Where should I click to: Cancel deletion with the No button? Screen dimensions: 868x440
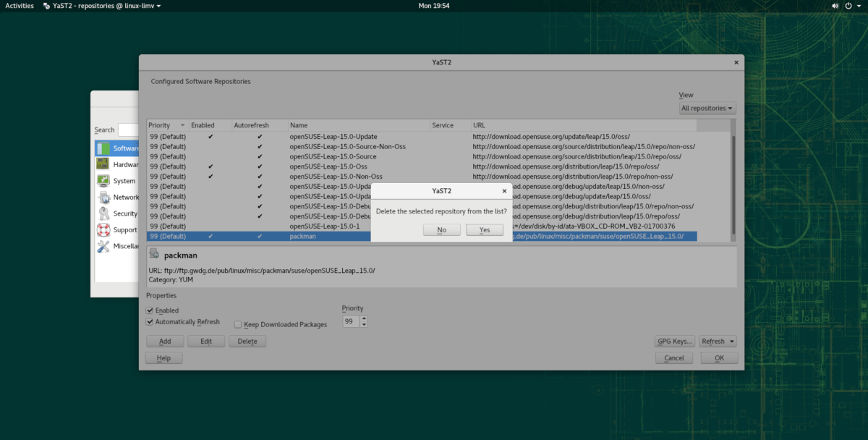(x=441, y=229)
